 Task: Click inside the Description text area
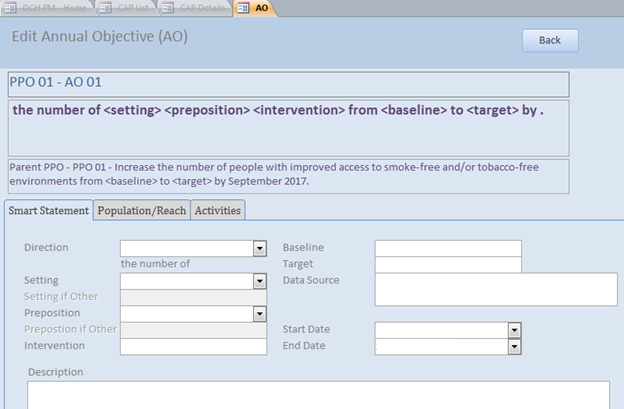click(318, 395)
